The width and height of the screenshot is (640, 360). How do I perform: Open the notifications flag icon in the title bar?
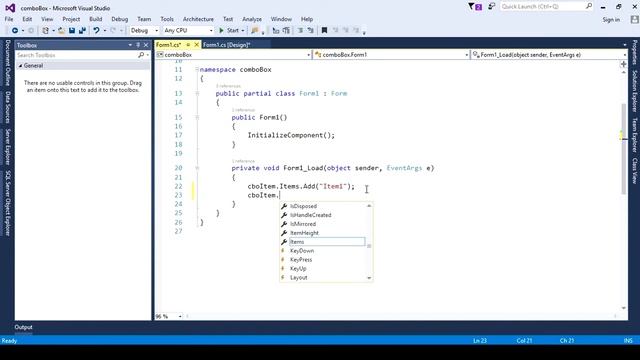coord(474,7)
